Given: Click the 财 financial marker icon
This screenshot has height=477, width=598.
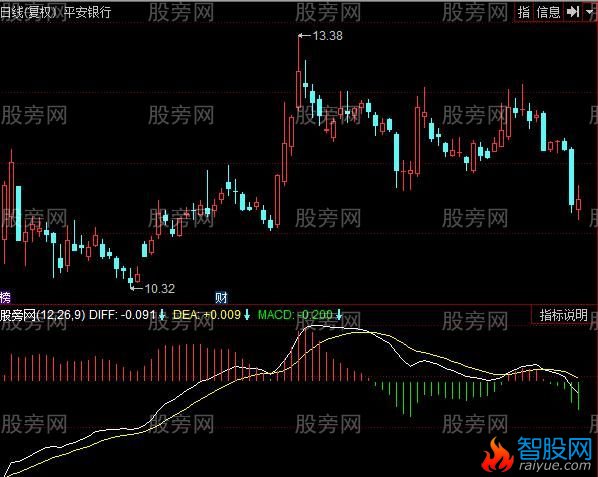Looking at the screenshot, I should [221, 297].
